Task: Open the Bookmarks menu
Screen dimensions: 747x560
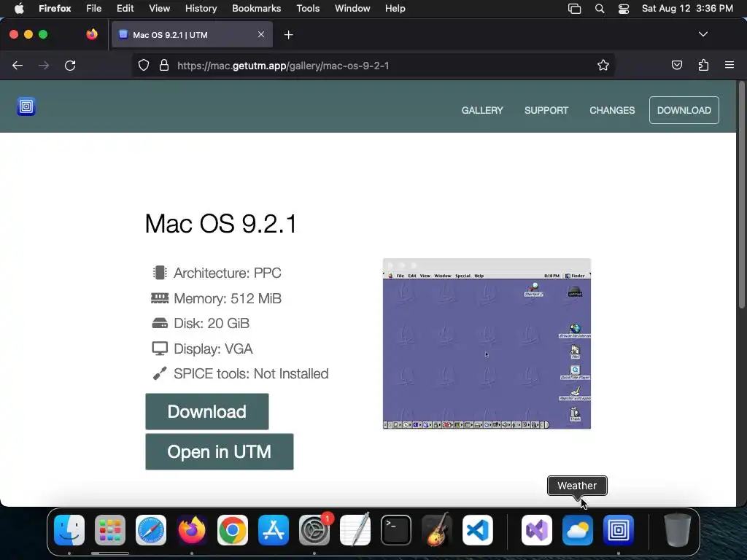Action: coord(256,9)
